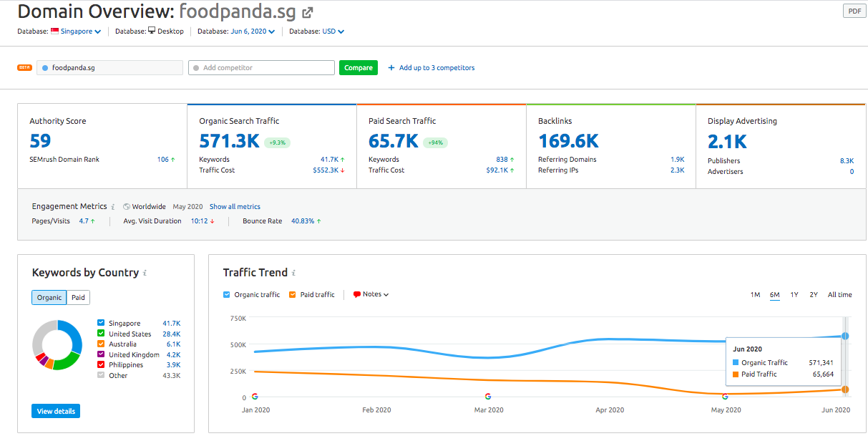Click the plus icon for adding competitors
This screenshot has height=436, width=868.
[391, 68]
